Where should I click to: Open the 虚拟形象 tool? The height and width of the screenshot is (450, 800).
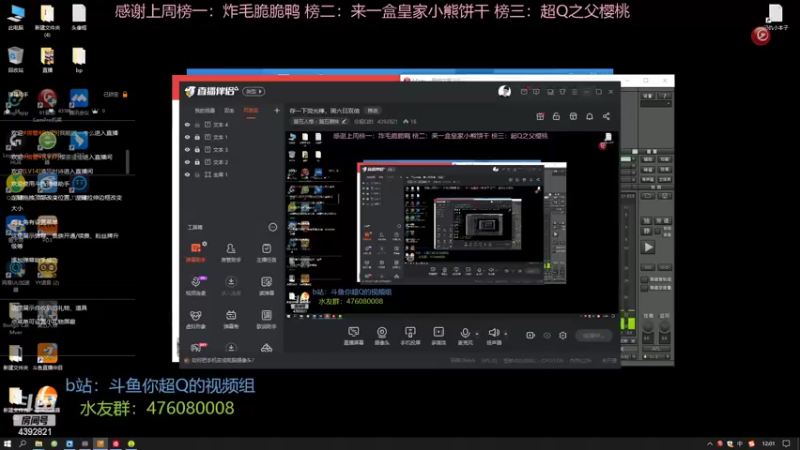tap(195, 319)
